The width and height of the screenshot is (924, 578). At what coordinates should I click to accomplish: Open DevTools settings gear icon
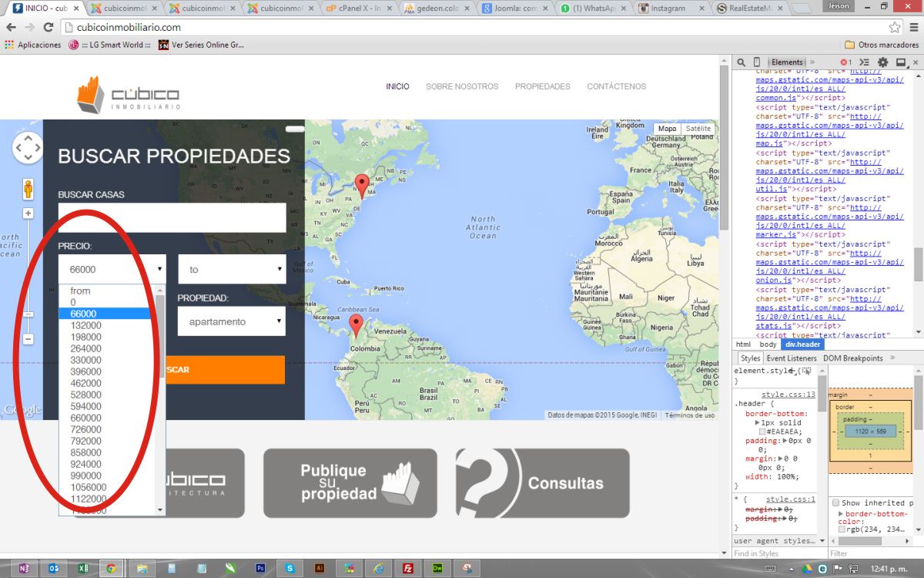pyautogui.click(x=883, y=62)
